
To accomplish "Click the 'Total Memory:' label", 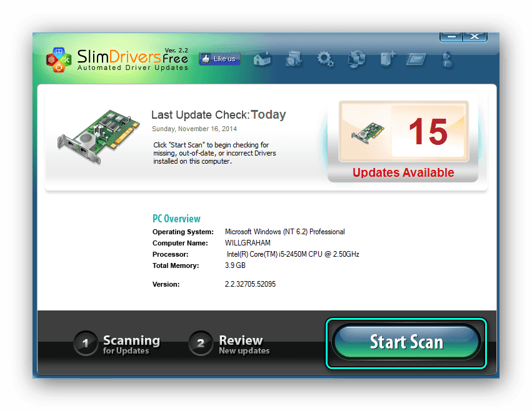I will (x=176, y=265).
